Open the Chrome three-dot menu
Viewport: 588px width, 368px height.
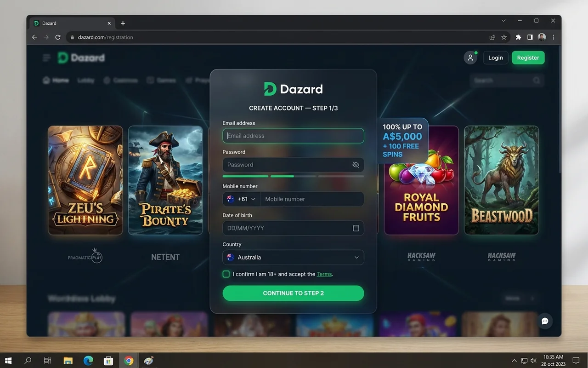click(553, 37)
